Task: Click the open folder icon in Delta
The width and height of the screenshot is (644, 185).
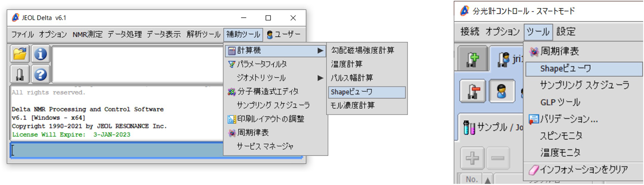Action: pos(20,54)
